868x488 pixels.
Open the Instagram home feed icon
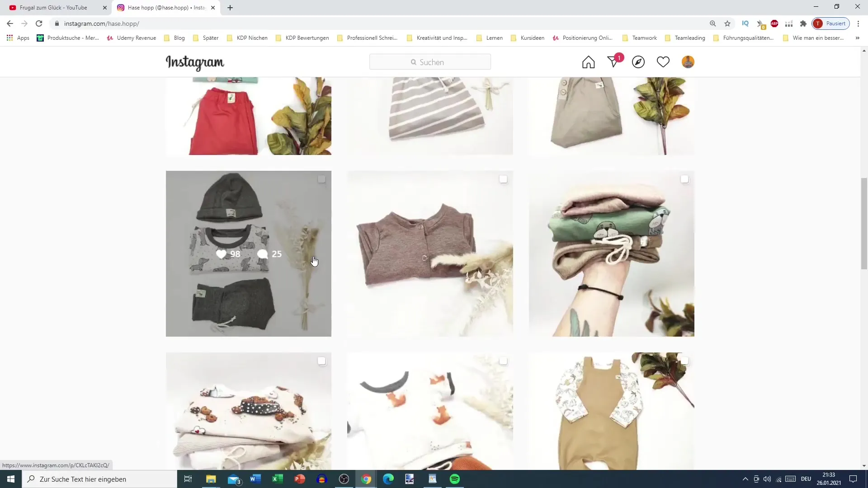(588, 62)
